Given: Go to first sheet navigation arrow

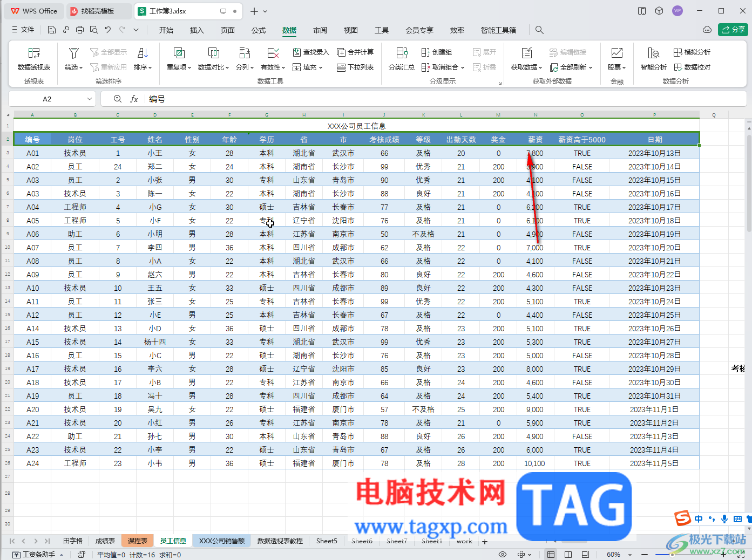Looking at the screenshot, I should click(x=12, y=541).
